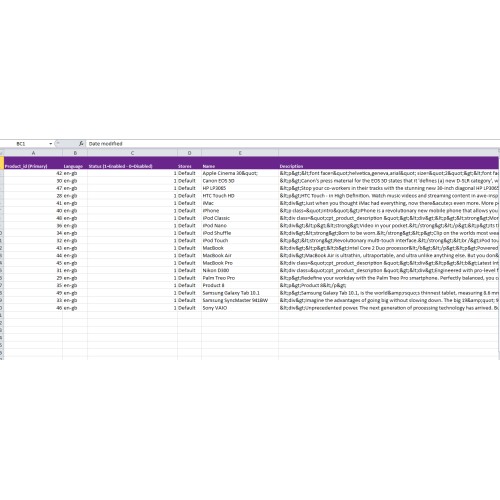Select the Product 8 description cell

coord(389,285)
